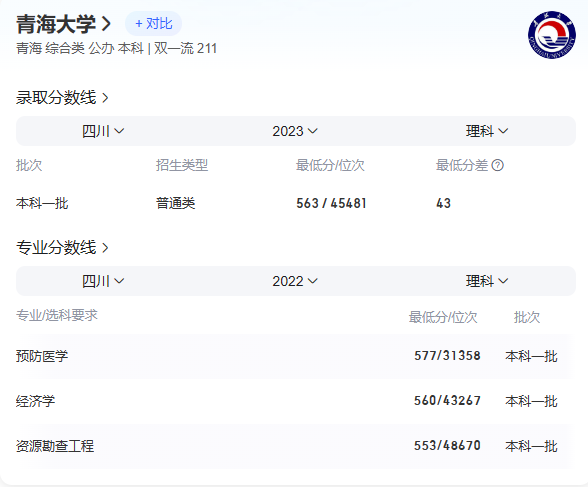Click the 专业/选科要求 column header
Viewport: 588px width, 487px height.
click(x=57, y=315)
